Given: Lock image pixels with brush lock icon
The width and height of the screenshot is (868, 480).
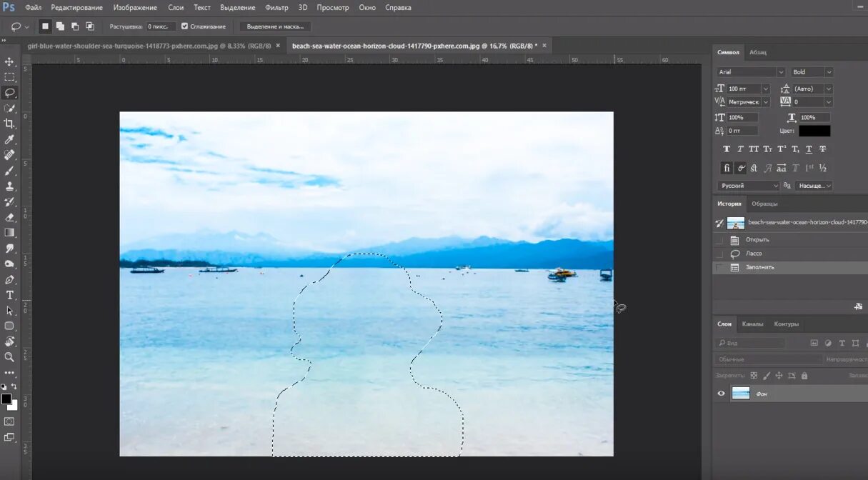Looking at the screenshot, I should pyautogui.click(x=767, y=376).
